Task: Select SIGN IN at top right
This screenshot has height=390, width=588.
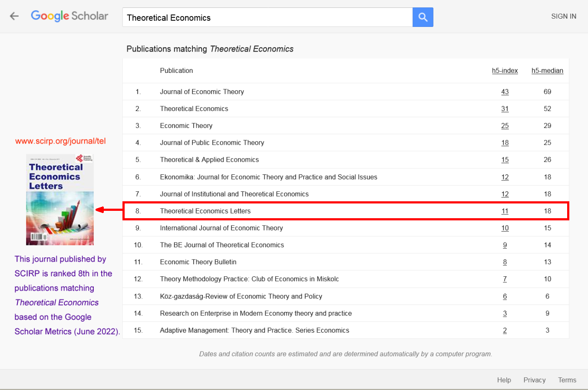Action: [x=563, y=16]
